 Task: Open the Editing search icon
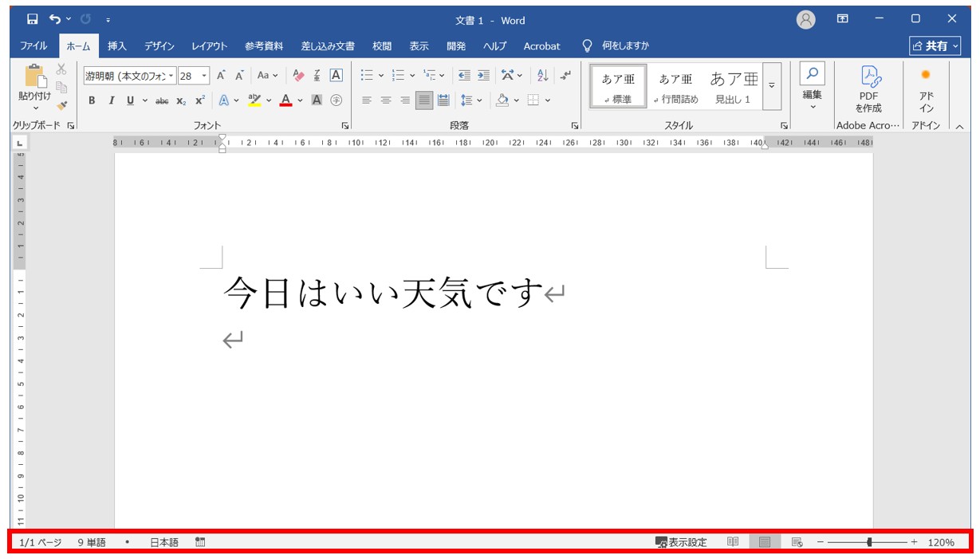coord(812,74)
